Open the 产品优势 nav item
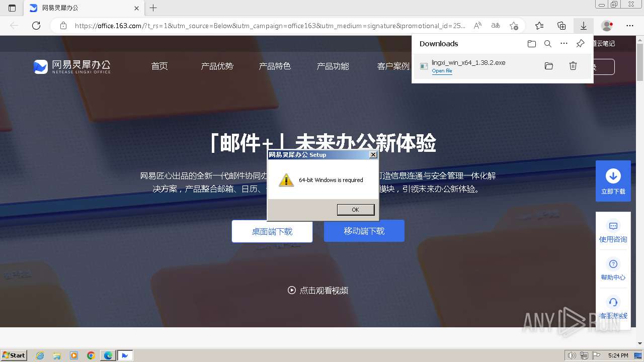Image resolution: width=644 pixels, height=362 pixels. click(x=217, y=66)
